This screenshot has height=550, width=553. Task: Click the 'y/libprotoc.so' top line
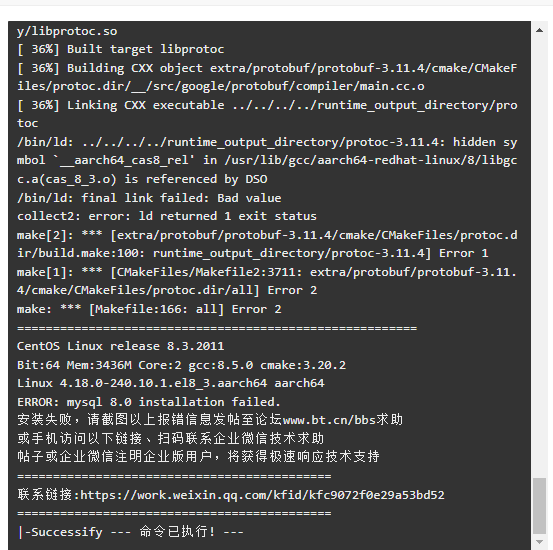tap(67, 31)
